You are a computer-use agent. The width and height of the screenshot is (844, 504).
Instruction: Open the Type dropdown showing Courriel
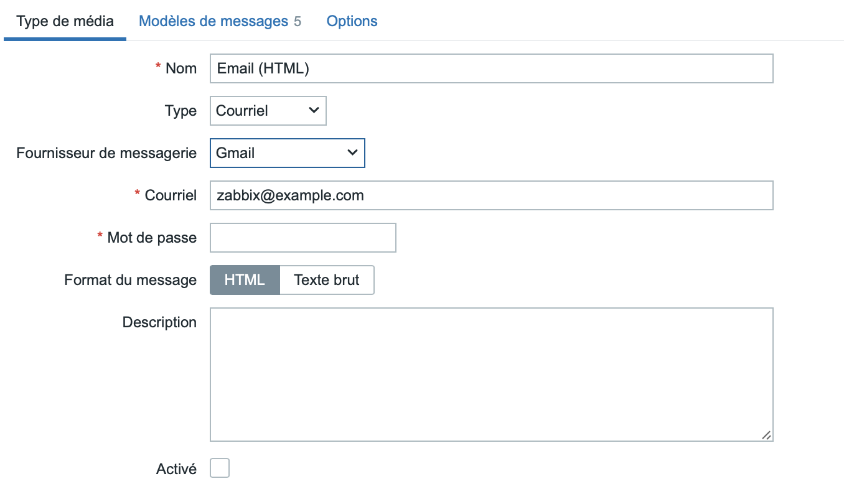click(268, 111)
